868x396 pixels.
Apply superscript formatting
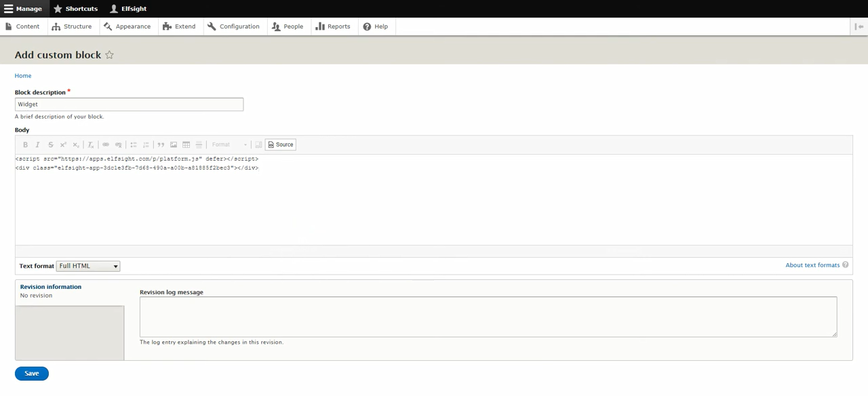[63, 144]
